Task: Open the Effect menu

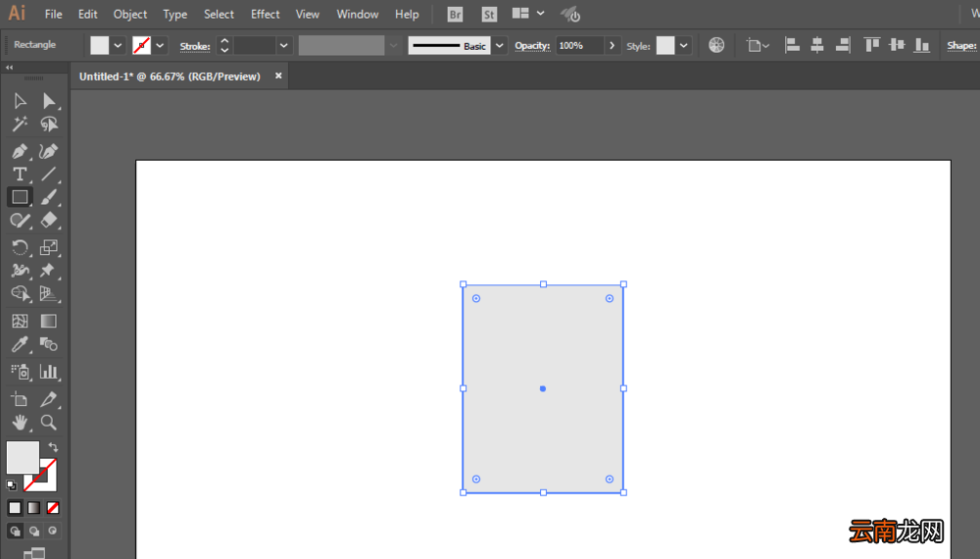Action: pyautogui.click(x=265, y=14)
